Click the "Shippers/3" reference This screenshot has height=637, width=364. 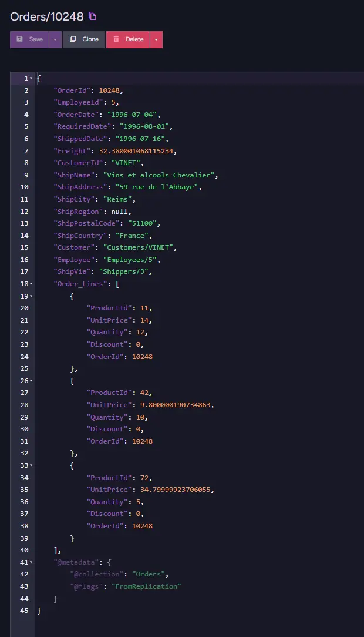124,271
